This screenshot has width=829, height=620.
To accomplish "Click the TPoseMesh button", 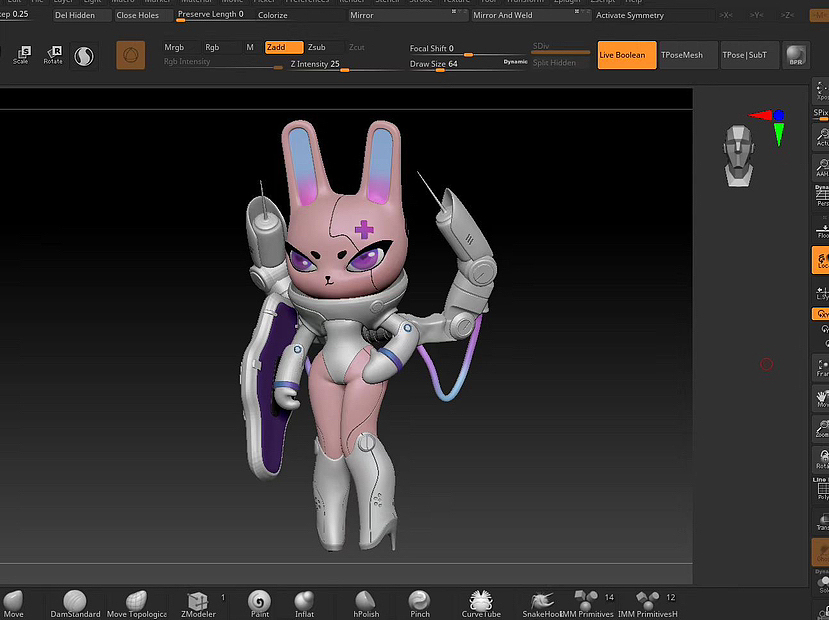I will click(688, 55).
